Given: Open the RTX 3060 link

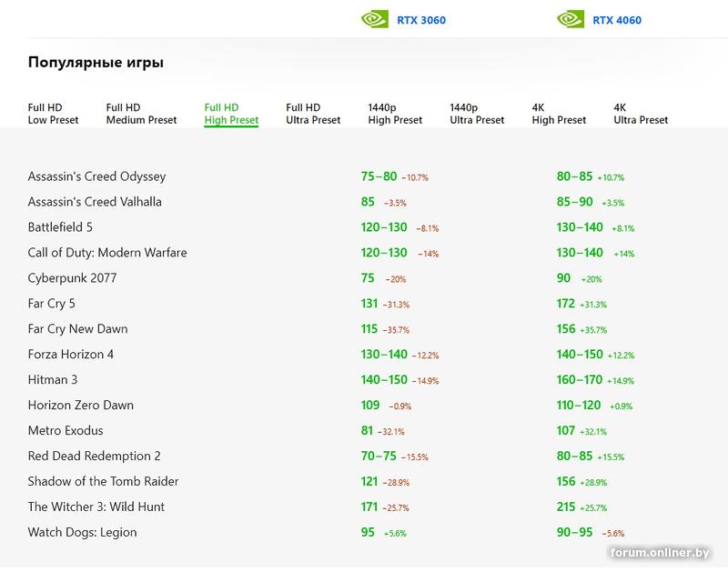Looking at the screenshot, I should click(421, 20).
